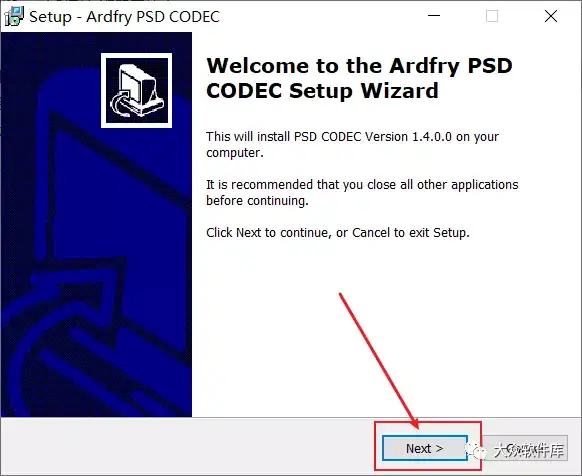Click the "before continuing." text line
This screenshot has height=476, width=582.
click(257, 201)
